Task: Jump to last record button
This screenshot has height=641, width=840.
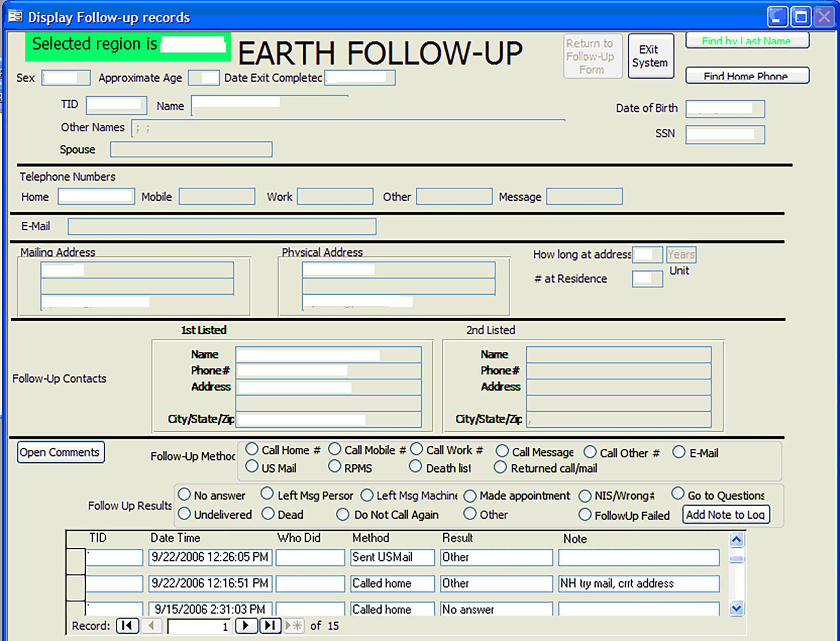Action: point(270,625)
